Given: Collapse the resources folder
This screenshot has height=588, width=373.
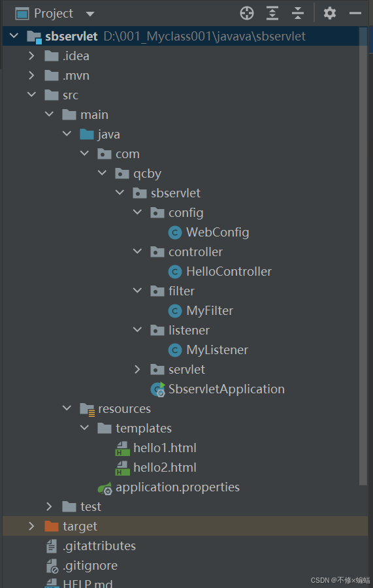Looking at the screenshot, I should pos(67,408).
